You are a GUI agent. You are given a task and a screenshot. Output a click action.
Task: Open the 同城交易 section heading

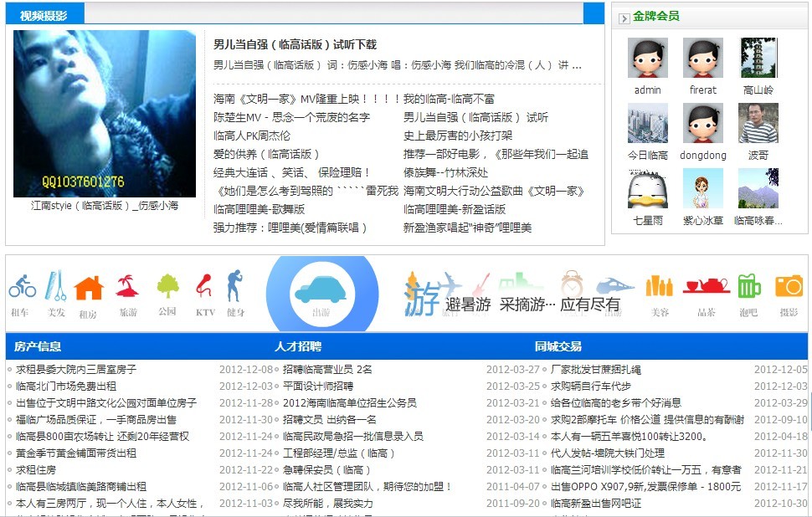pos(558,346)
